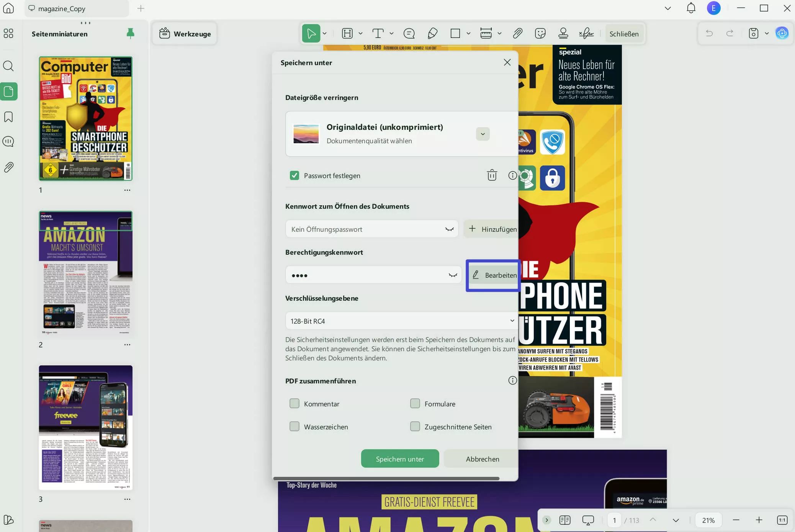The height and width of the screenshot is (532, 795).
Task: Open the Werkzeuge menu
Action: [185, 34]
